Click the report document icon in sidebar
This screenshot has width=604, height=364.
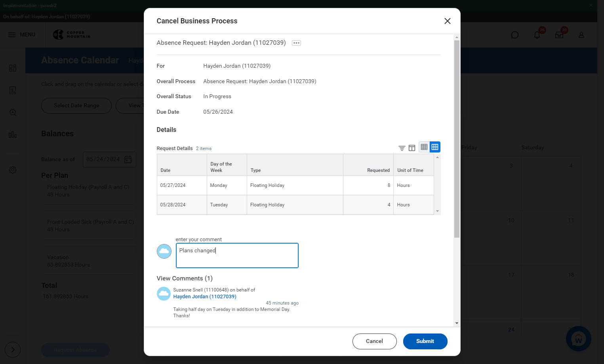[x=13, y=90]
